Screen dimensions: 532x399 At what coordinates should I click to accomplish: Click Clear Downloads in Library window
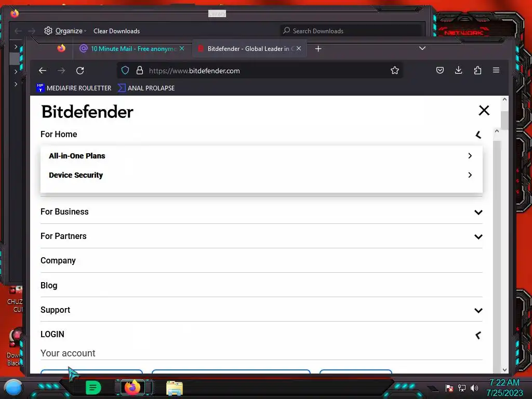pyautogui.click(x=117, y=31)
